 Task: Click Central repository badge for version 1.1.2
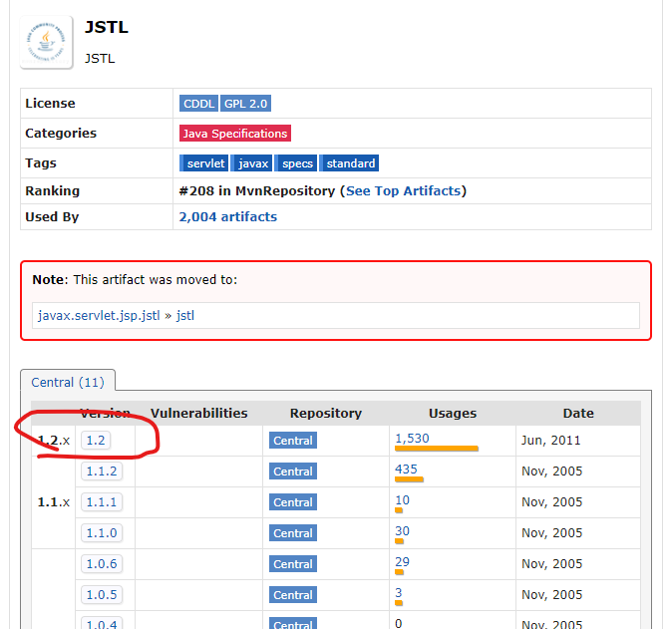pos(293,472)
